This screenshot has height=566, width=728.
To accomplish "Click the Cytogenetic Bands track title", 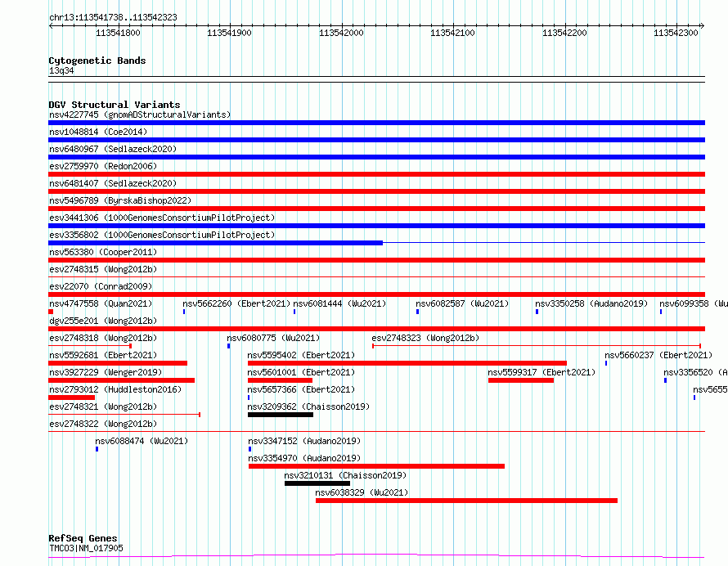I will pyautogui.click(x=97, y=61).
